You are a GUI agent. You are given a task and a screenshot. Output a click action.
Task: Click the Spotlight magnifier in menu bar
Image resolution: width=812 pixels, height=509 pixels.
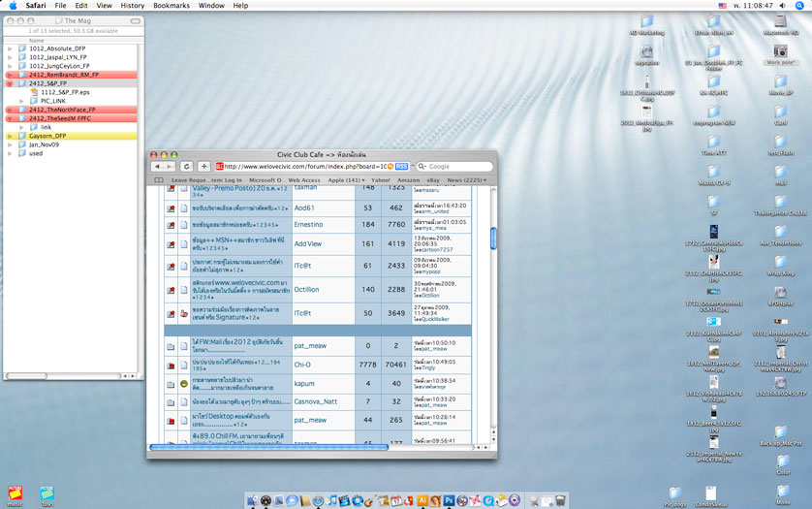[x=800, y=6]
